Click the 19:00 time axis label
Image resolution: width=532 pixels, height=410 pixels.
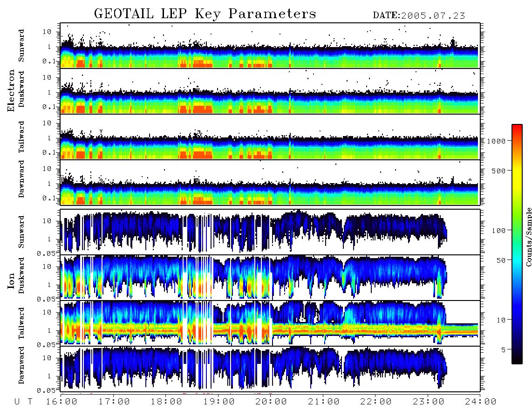(219, 402)
